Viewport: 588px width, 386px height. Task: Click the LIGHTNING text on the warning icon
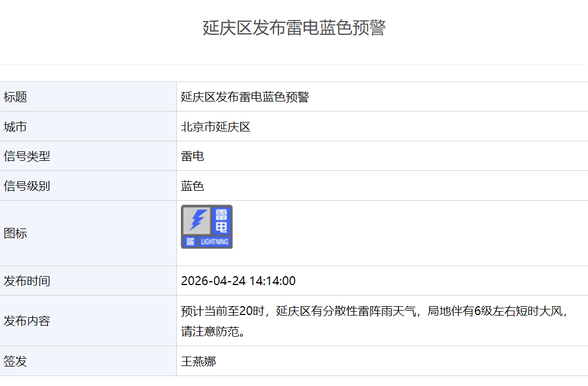coord(215,242)
